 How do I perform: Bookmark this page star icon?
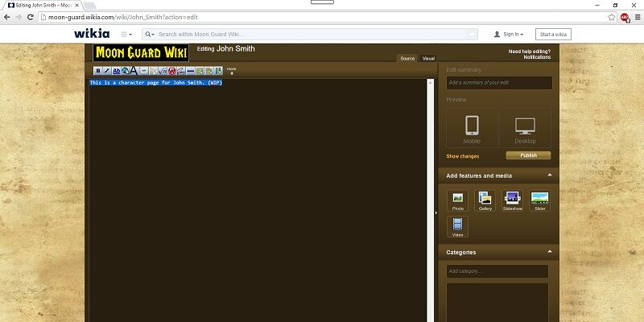point(612,17)
